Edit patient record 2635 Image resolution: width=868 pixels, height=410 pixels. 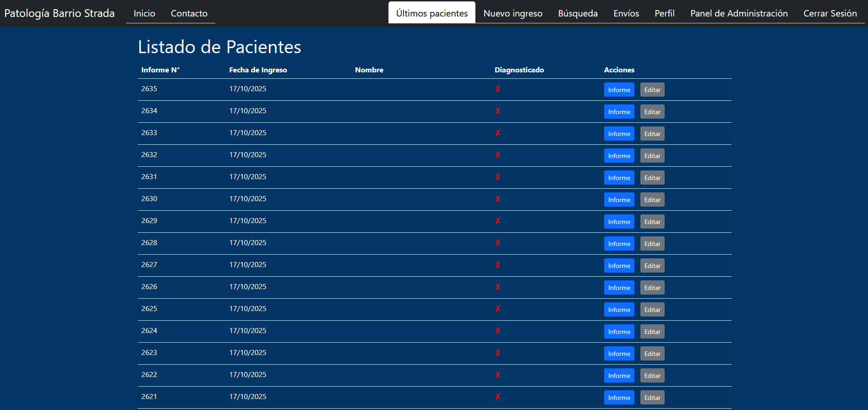click(x=652, y=90)
